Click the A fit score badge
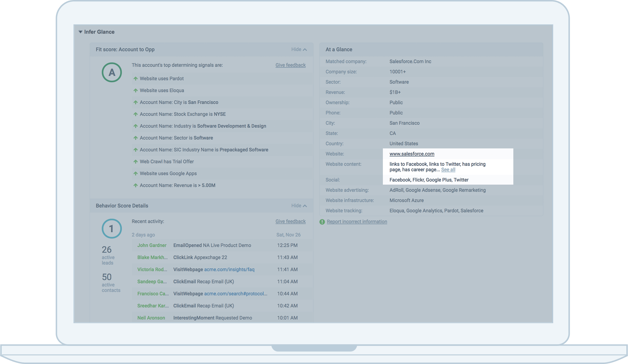 point(112,72)
